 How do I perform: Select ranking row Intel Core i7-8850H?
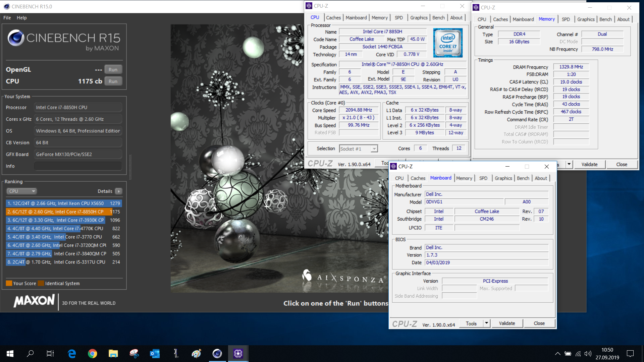tap(64, 212)
